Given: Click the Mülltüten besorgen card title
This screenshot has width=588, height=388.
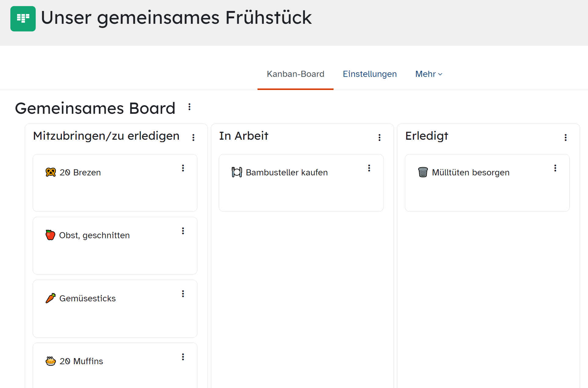Looking at the screenshot, I should (471, 173).
